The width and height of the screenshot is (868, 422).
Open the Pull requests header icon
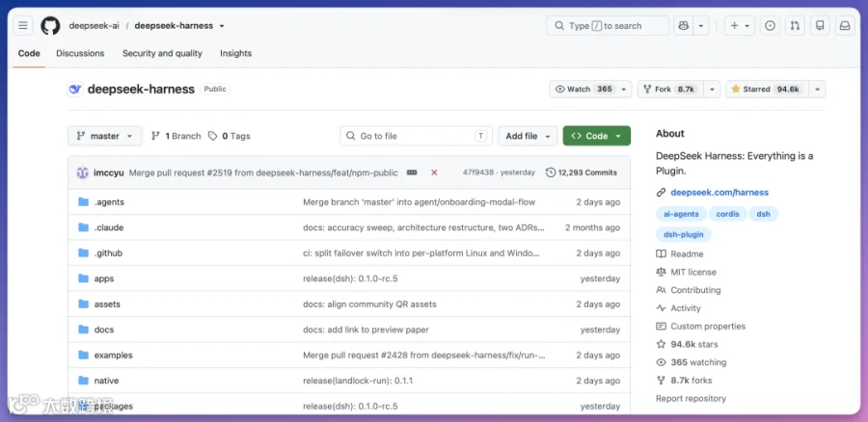point(795,26)
